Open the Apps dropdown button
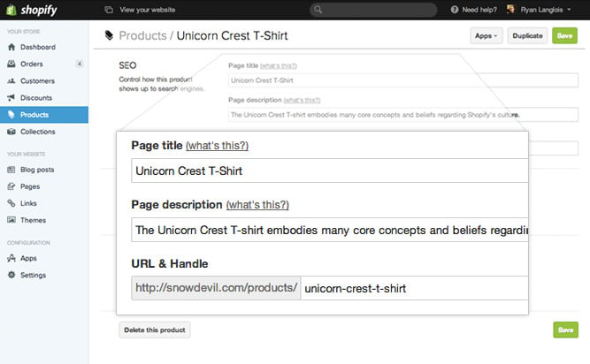590x364 pixels. click(x=487, y=36)
